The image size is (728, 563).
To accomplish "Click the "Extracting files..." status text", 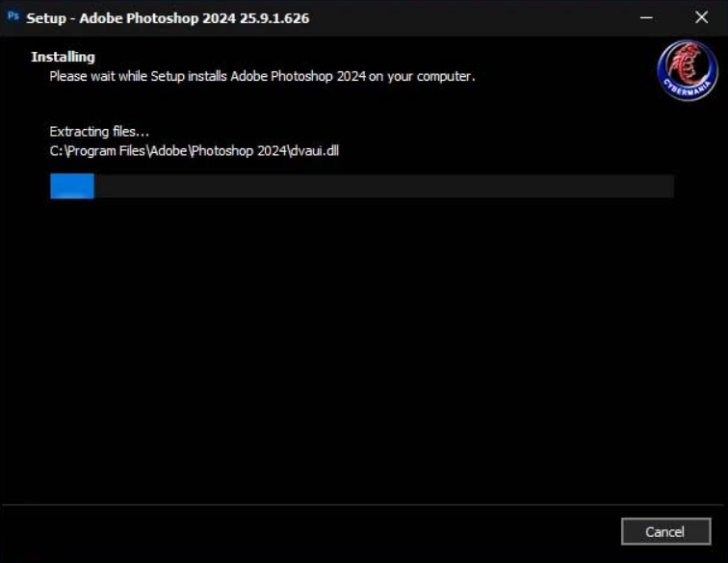I will click(99, 131).
